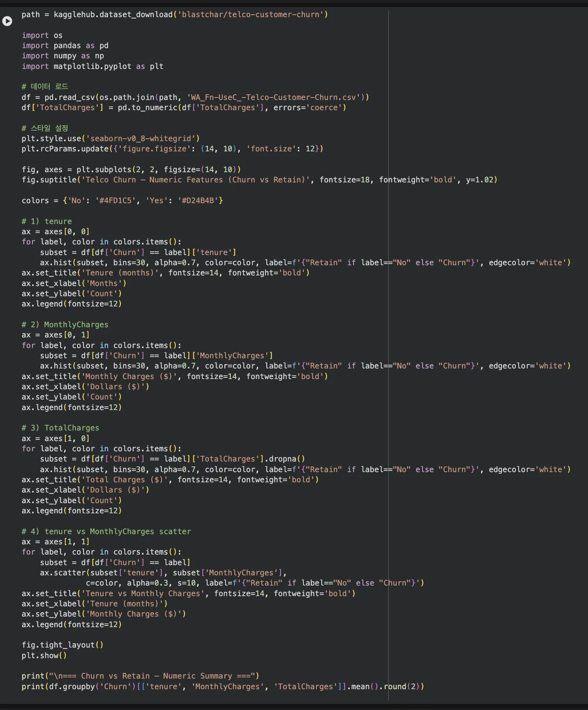Screen dimensions: 588x710
Task: Click the matplotlib.pyplot import line
Action: [x=93, y=67]
